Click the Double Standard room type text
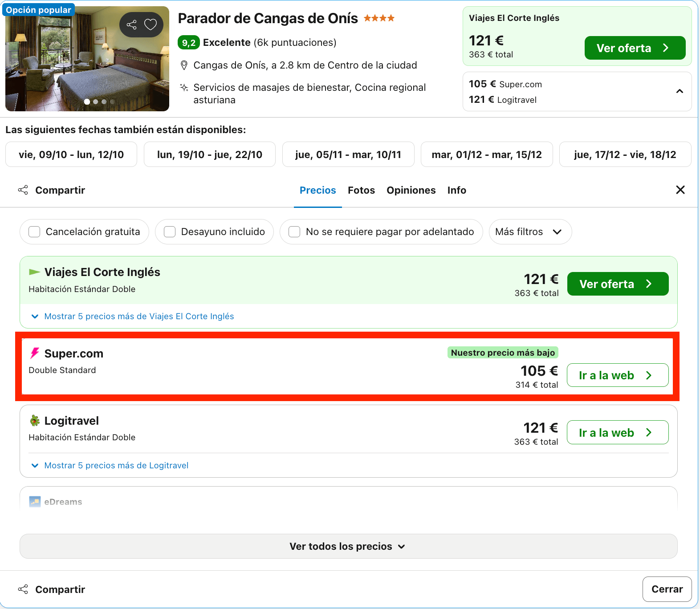This screenshot has height=609, width=700. (x=62, y=370)
